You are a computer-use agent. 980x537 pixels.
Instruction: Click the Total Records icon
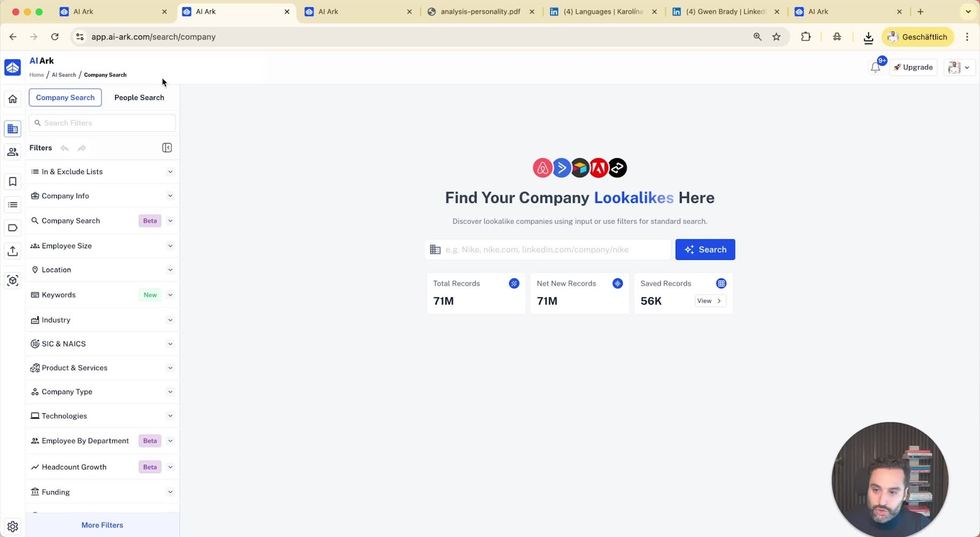coord(514,283)
